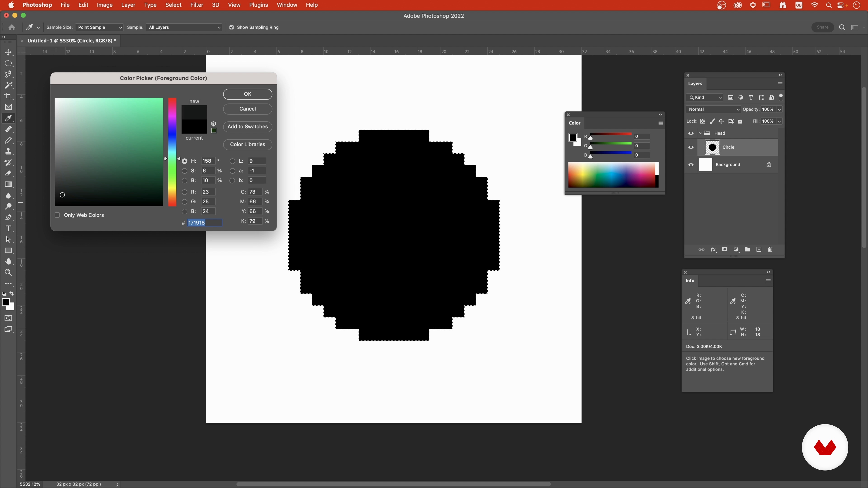Collapse the Head layer group

click(701, 133)
